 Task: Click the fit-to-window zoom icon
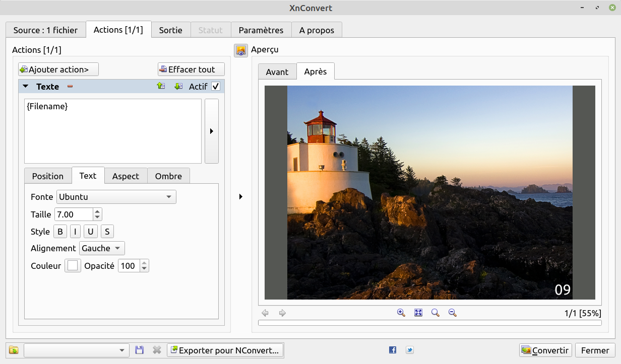tap(418, 313)
